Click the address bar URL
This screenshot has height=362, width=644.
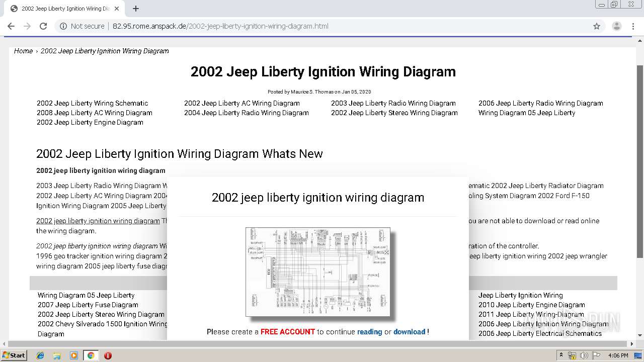tap(220, 26)
